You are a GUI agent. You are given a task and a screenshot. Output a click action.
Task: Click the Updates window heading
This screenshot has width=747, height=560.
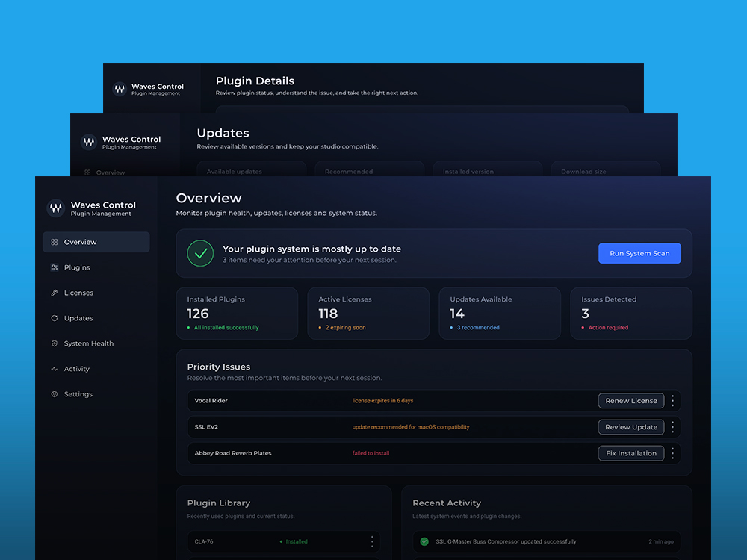pyautogui.click(x=223, y=133)
